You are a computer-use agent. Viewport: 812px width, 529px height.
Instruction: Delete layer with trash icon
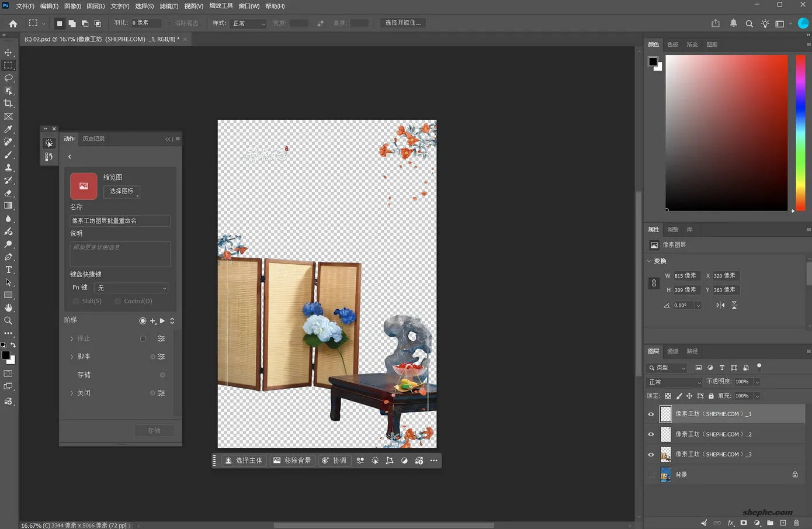click(796, 523)
